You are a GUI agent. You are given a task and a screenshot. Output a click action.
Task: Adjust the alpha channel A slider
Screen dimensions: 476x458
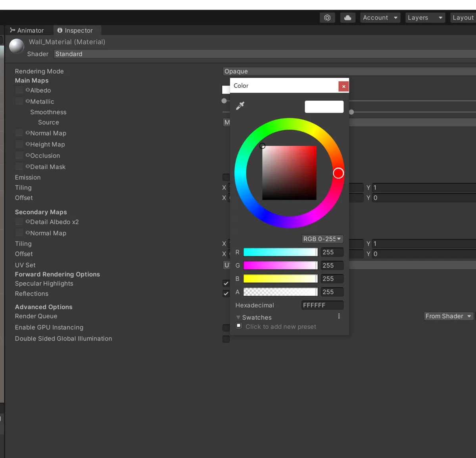(x=280, y=292)
